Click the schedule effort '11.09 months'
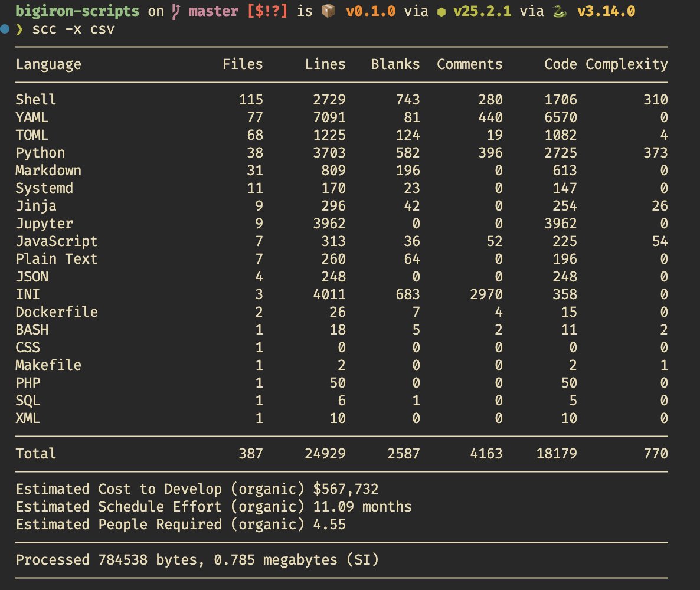Viewport: 700px width, 590px height. coord(362,507)
